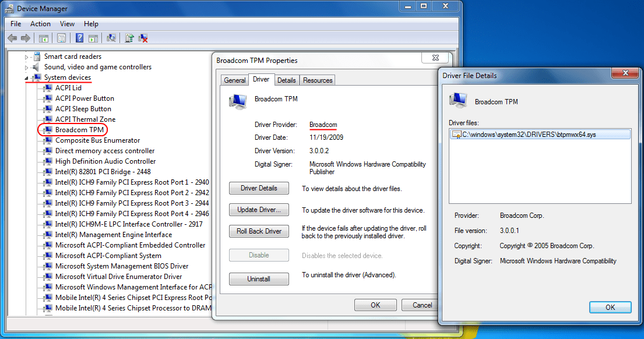Click the Scan for hardware changes icon
Image resolution: width=644 pixels, height=339 pixels.
(111, 38)
